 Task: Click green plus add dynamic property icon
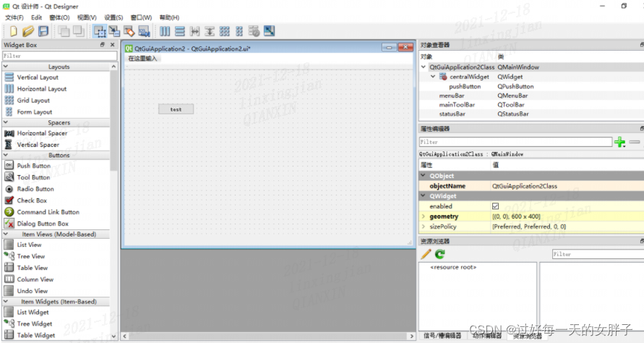pyautogui.click(x=619, y=143)
